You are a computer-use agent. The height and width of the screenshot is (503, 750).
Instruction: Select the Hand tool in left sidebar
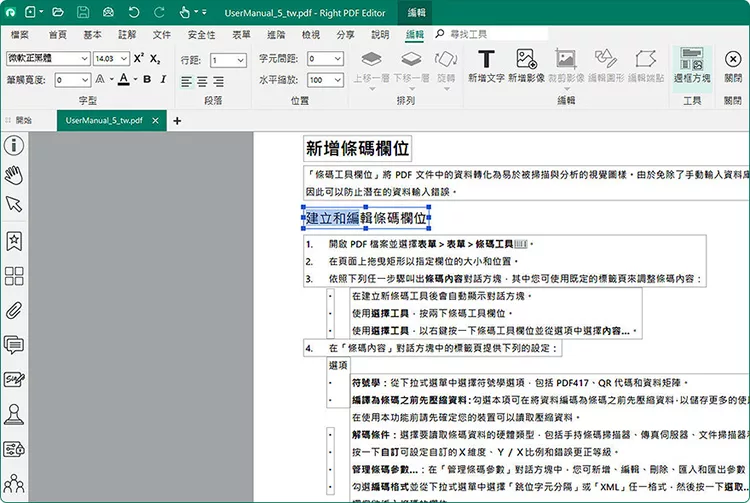(14, 175)
